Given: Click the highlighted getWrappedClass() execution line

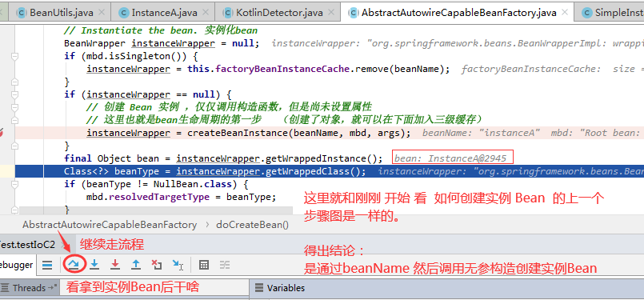Looking at the screenshot, I should 330,171.
